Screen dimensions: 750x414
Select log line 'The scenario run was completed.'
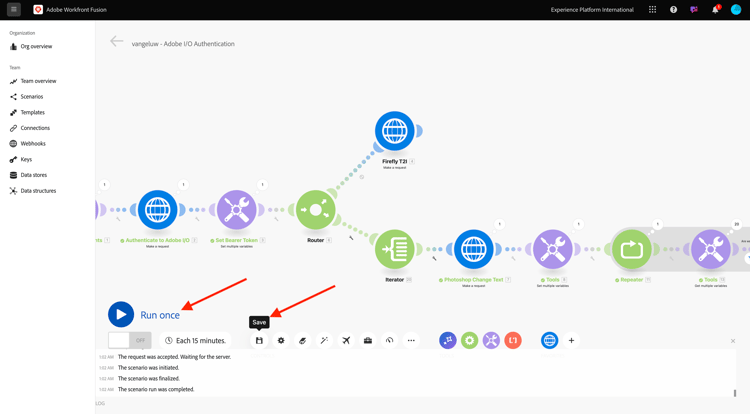(x=156, y=389)
